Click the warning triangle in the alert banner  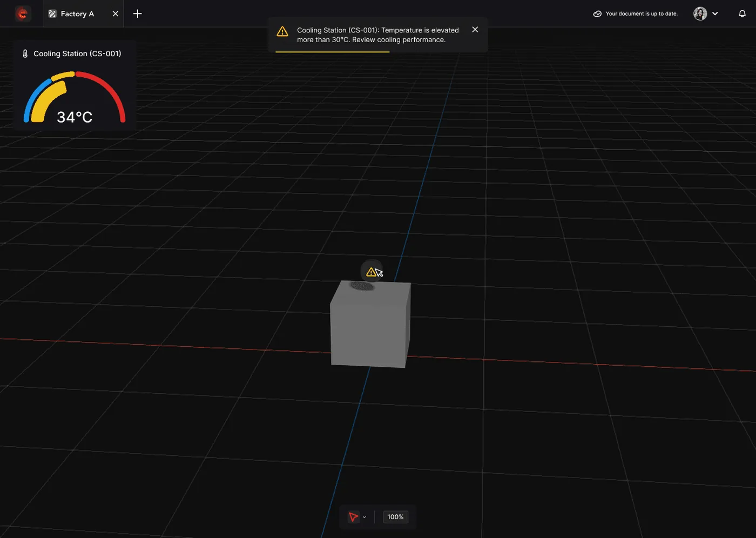[282, 32]
